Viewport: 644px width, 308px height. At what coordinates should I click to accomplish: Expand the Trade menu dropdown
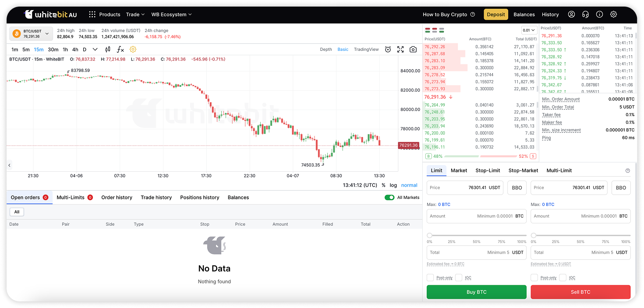point(135,14)
